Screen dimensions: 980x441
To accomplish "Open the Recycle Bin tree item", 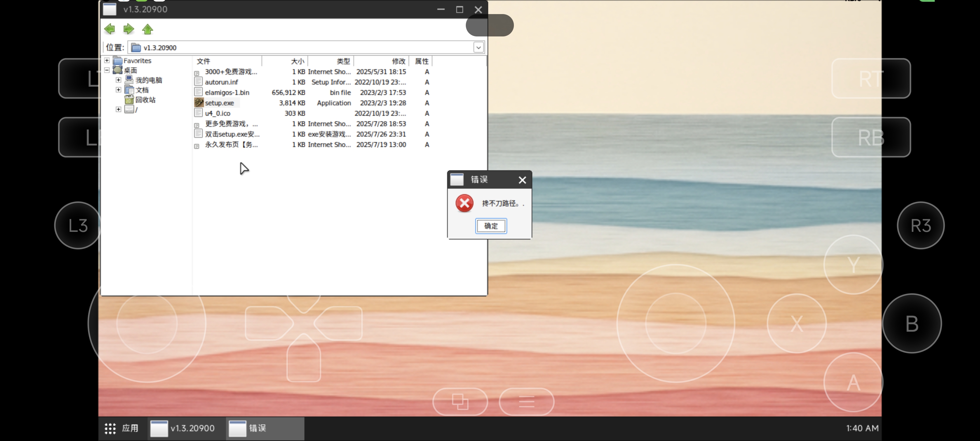I will (x=145, y=100).
